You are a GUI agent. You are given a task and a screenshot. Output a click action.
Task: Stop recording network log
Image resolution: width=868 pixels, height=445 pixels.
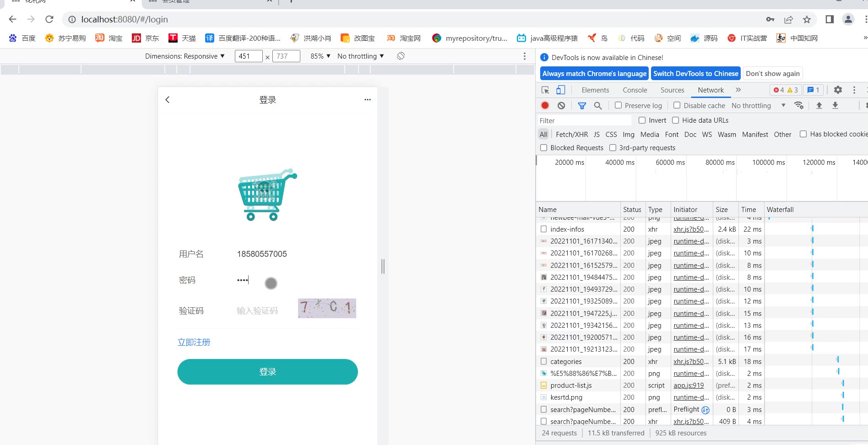click(545, 105)
